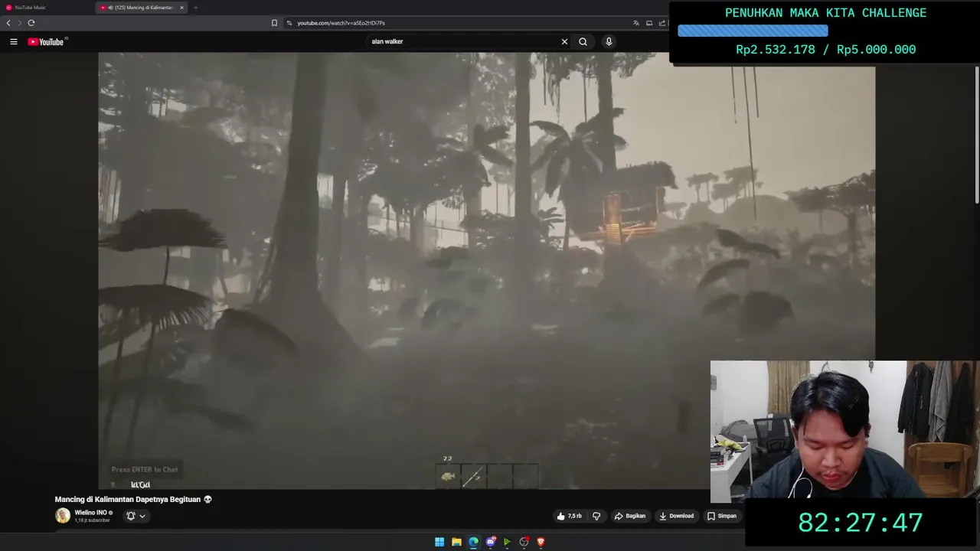Translate page via address bar icon
This screenshot has height=551, width=980.
coord(635,23)
